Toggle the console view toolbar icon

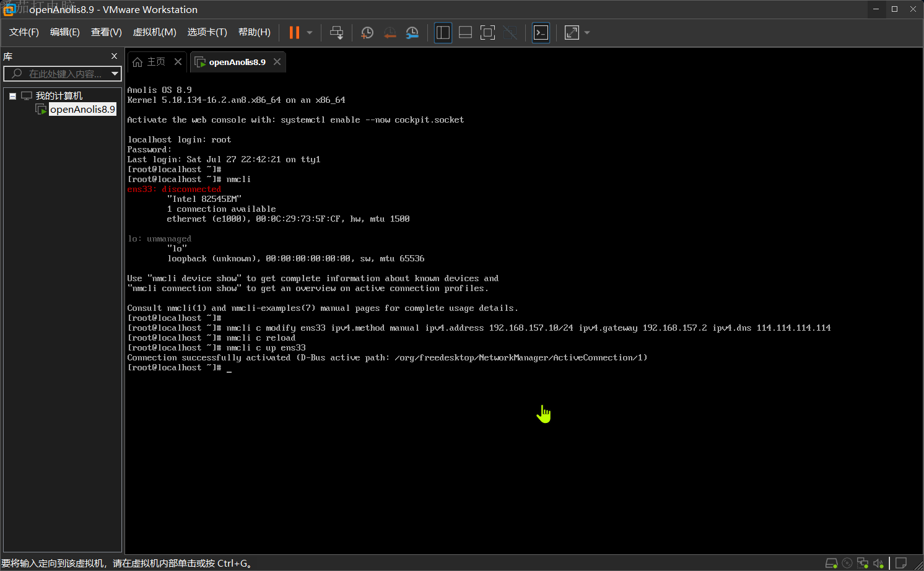pos(541,33)
